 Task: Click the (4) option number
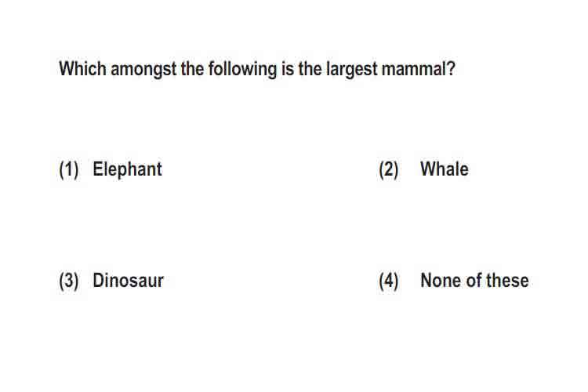[x=389, y=281]
